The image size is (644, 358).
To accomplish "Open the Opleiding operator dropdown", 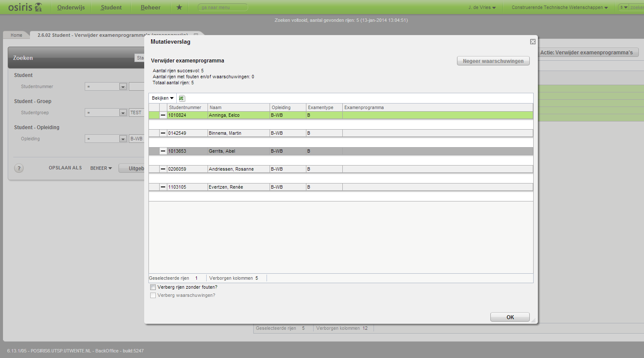I will coord(123,139).
